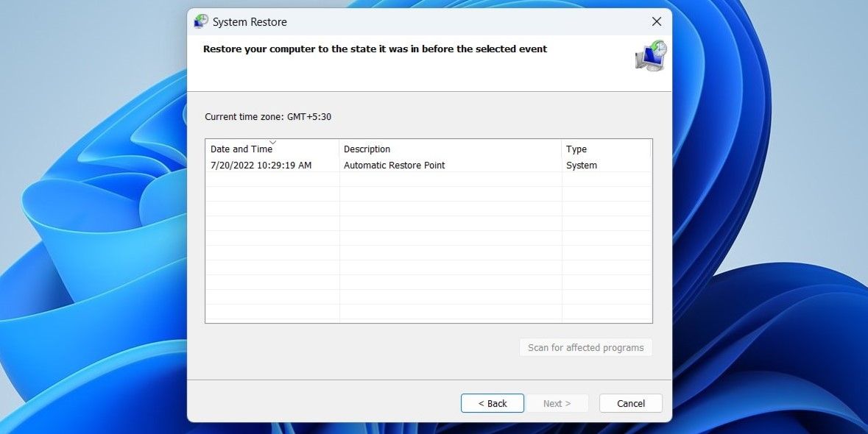The height and width of the screenshot is (434, 868).
Task: Select the 7/20/2022 10:29:19 AM restore point
Action: click(428, 166)
